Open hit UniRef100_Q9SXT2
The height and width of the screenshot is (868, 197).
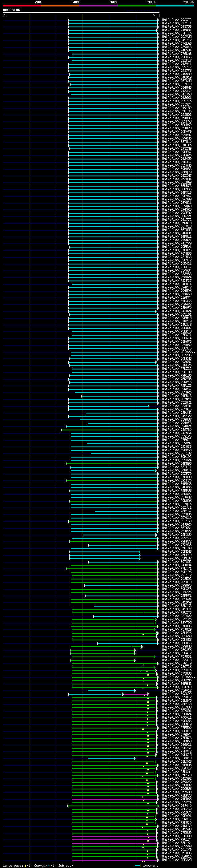(x=177, y=20)
